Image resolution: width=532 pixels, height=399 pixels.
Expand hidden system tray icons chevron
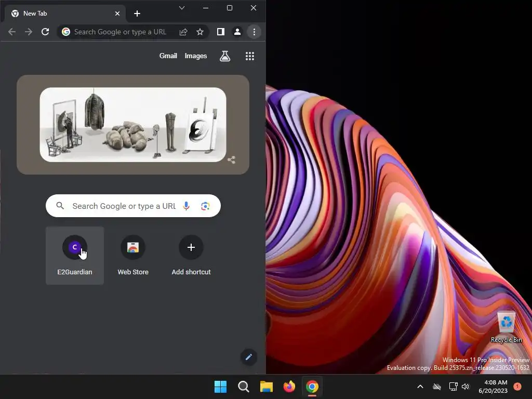coord(420,387)
